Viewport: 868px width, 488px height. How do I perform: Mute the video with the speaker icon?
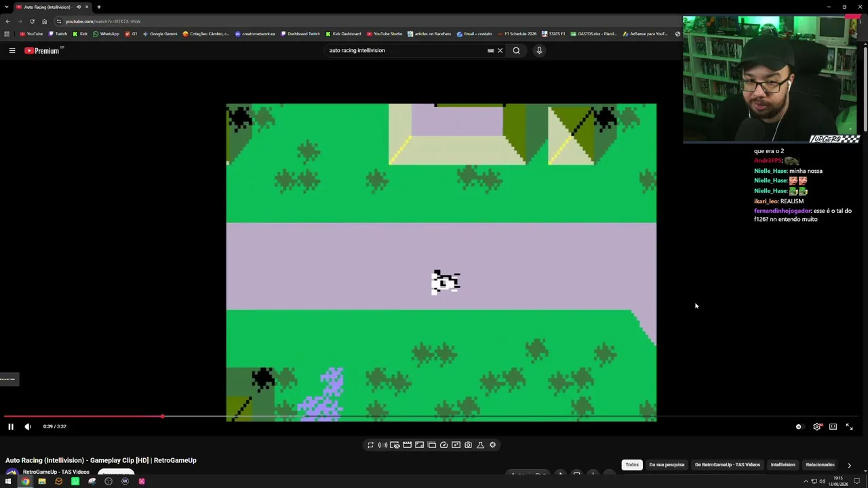pyautogui.click(x=28, y=426)
